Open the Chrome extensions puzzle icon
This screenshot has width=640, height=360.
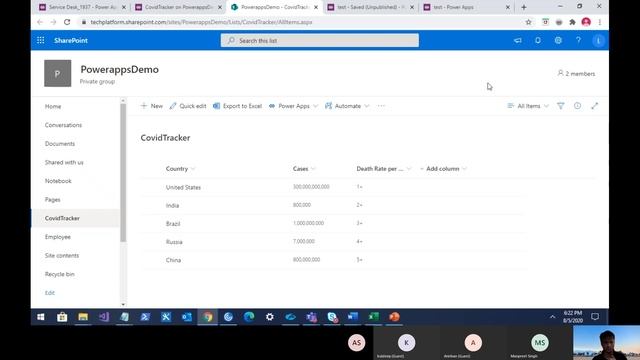[572, 22]
